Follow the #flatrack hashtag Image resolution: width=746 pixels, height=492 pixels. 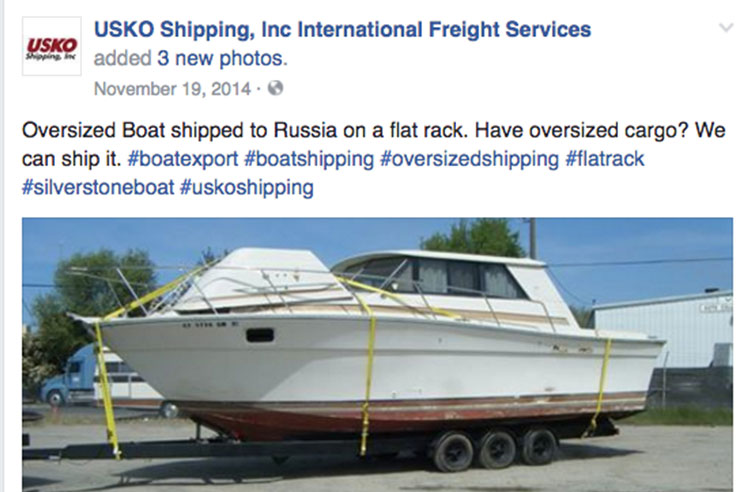[x=604, y=159]
